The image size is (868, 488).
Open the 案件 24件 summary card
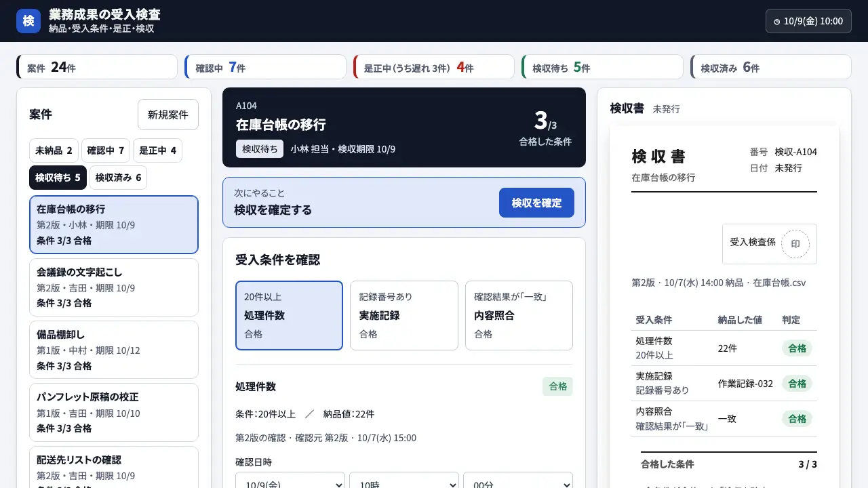97,67
